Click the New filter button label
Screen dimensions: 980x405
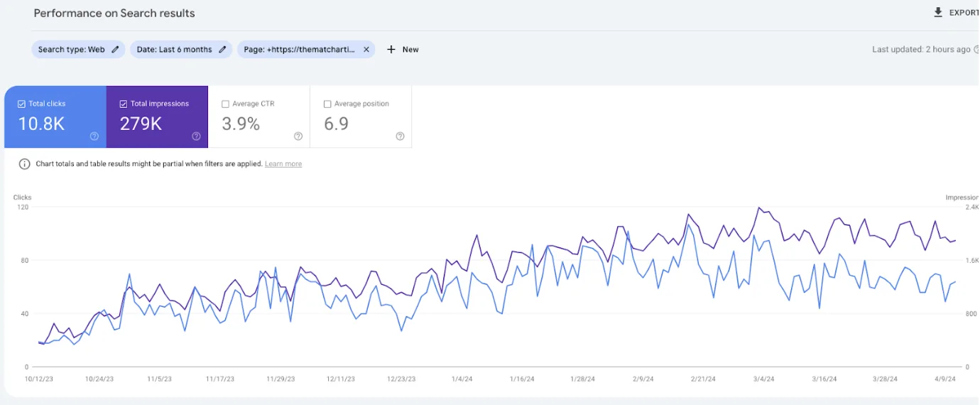pos(410,50)
